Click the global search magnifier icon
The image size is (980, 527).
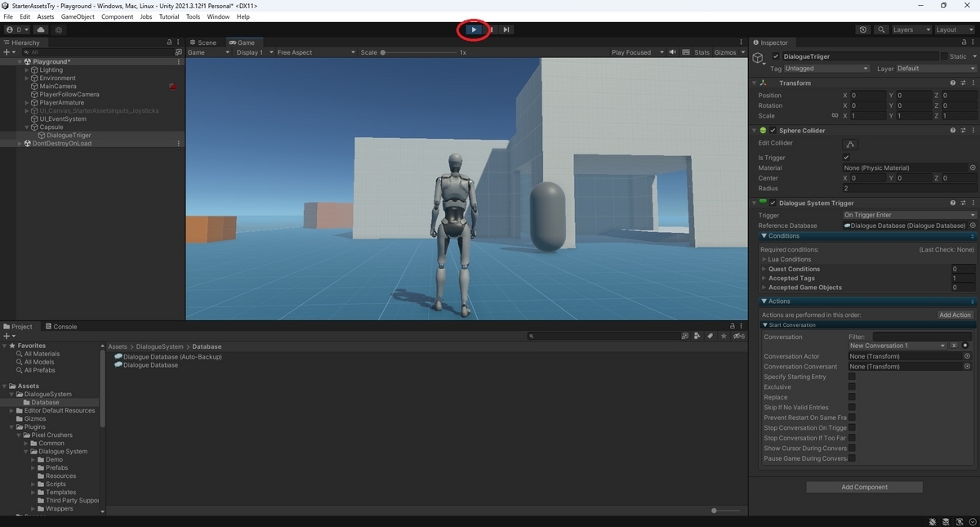pos(881,29)
